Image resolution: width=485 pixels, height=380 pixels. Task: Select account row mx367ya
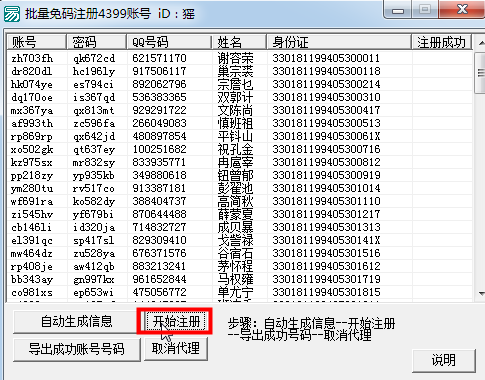coord(239,110)
